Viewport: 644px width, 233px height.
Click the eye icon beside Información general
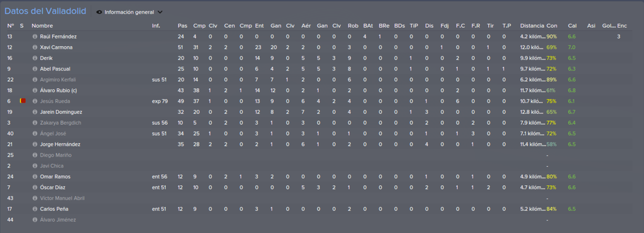coord(99,13)
